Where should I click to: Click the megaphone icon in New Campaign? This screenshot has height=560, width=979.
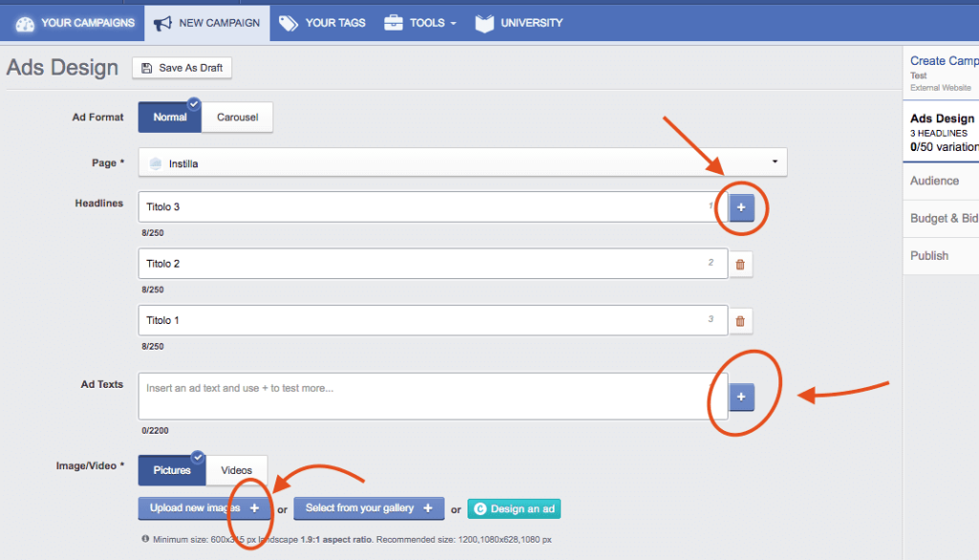(163, 23)
